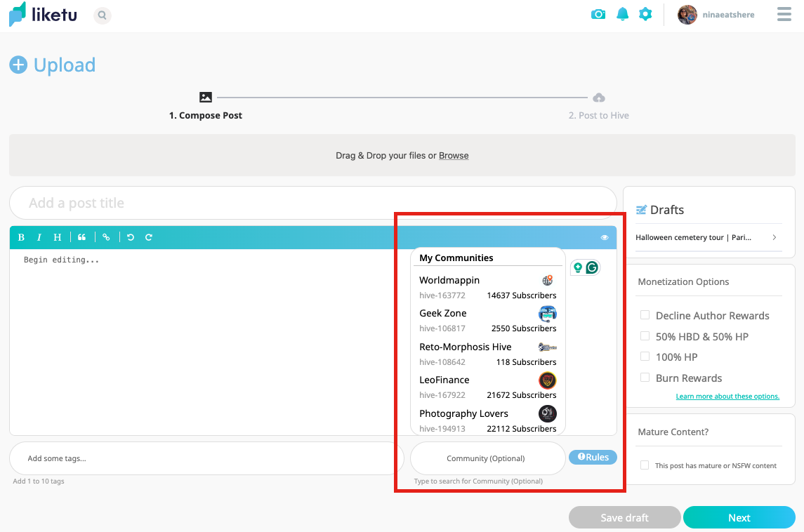Enable Burn Rewards checkbox
This screenshot has height=532, width=804.
coord(645,378)
